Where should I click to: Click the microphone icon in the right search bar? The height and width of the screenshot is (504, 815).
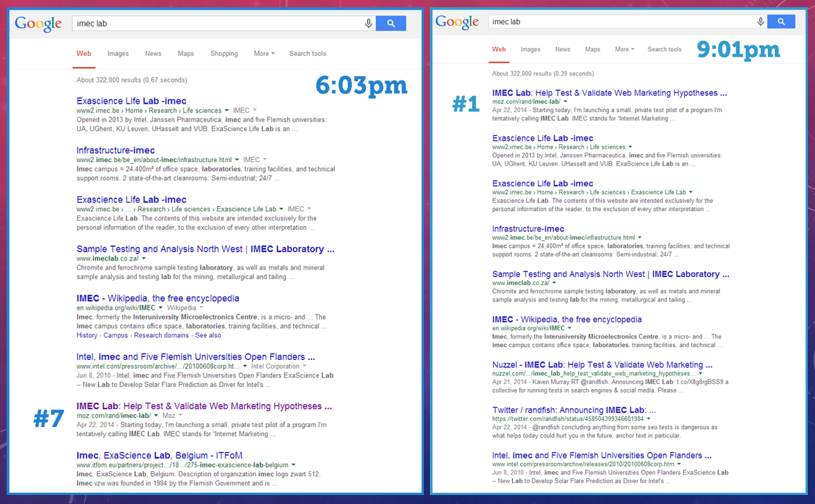761,21
